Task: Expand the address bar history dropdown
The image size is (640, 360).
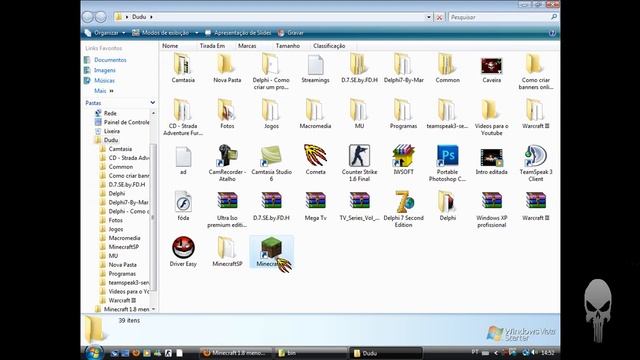Action: (429, 17)
